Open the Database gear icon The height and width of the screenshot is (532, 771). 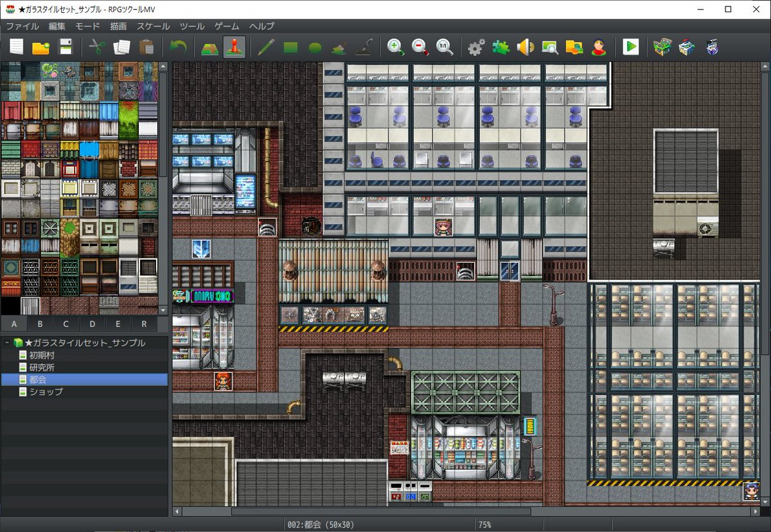(x=476, y=47)
